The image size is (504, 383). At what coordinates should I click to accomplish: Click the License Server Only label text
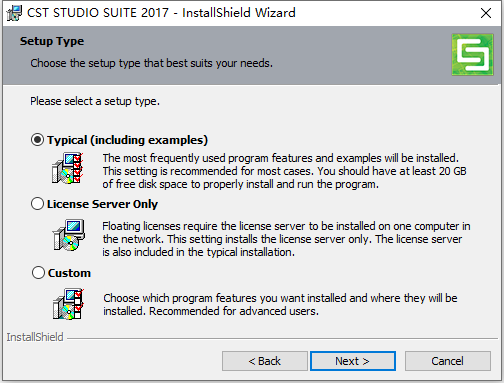(102, 204)
